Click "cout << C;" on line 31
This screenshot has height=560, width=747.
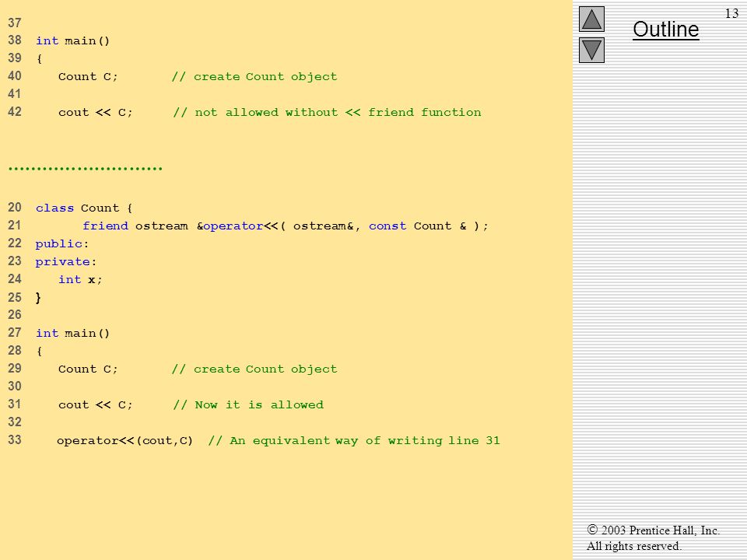tap(95, 404)
